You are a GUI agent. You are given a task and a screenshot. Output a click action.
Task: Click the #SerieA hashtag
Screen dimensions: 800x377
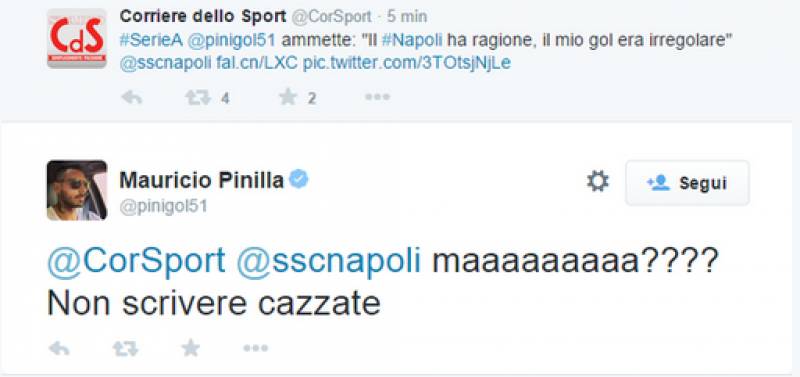pos(152,41)
